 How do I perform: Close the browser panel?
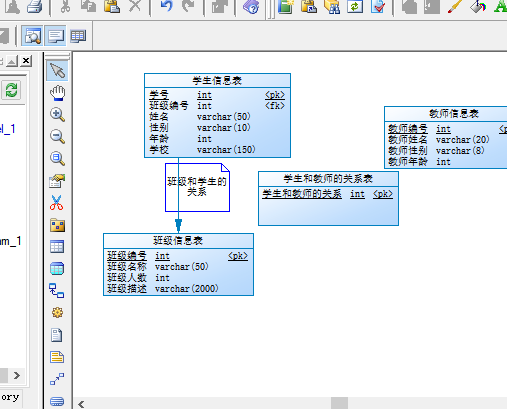[x=26, y=61]
